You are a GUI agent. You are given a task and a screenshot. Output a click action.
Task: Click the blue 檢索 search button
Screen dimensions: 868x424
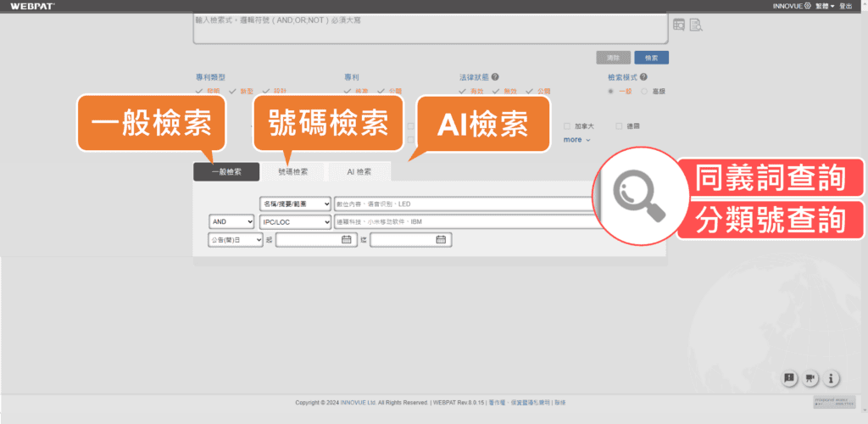click(651, 58)
